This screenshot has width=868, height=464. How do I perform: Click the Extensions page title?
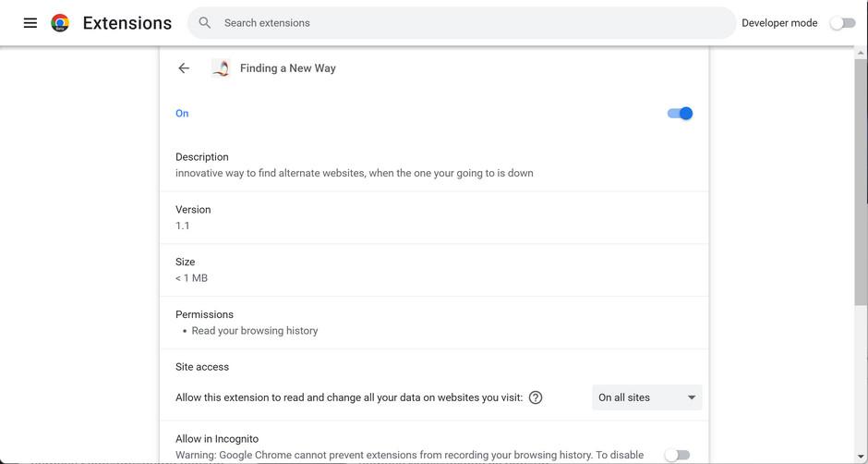(x=127, y=23)
